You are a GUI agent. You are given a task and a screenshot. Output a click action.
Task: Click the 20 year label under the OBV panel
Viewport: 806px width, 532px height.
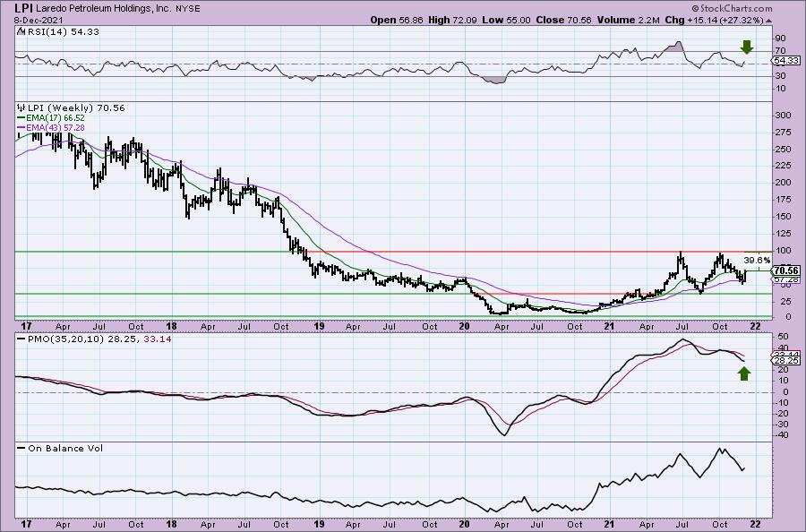point(464,524)
